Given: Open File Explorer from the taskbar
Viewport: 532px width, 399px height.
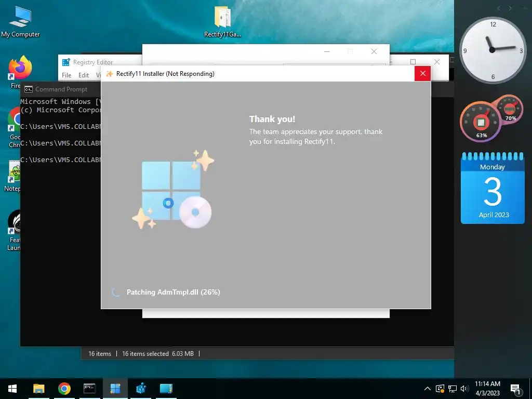Looking at the screenshot, I should click(x=38, y=389).
